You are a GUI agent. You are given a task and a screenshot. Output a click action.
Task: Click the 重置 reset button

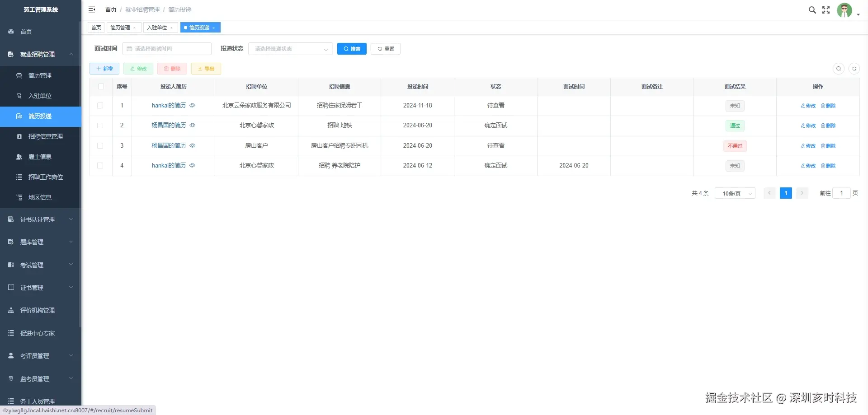386,49
